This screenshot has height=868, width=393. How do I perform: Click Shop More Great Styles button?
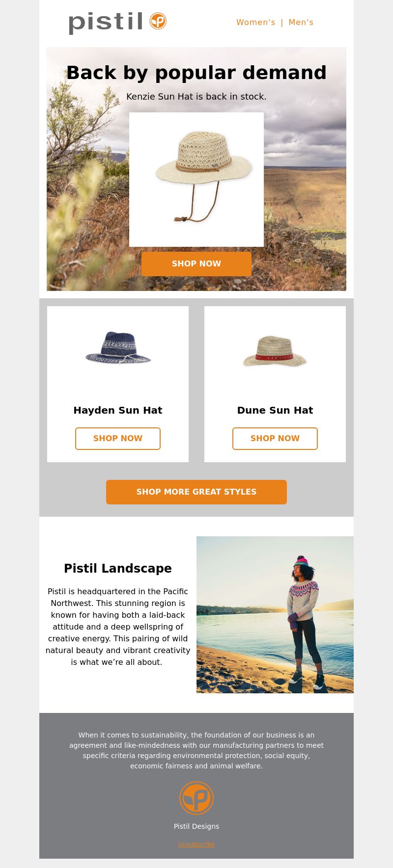point(196,492)
